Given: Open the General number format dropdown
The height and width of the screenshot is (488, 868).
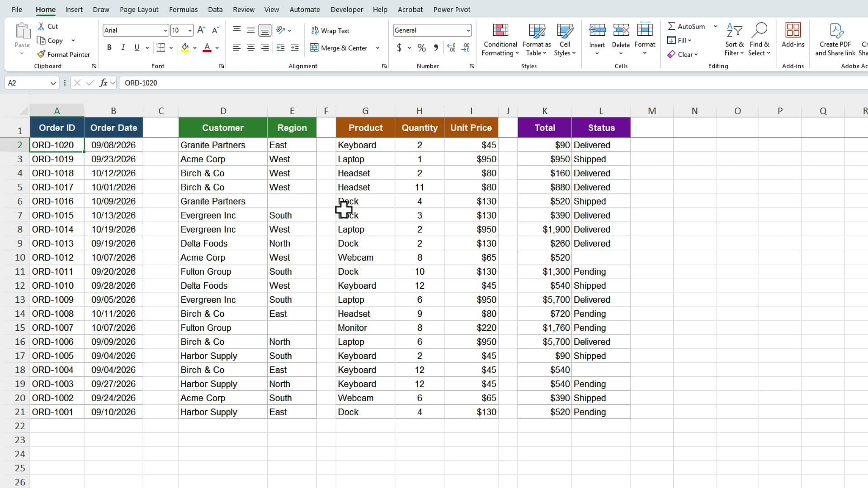Looking at the screenshot, I should pos(468,30).
